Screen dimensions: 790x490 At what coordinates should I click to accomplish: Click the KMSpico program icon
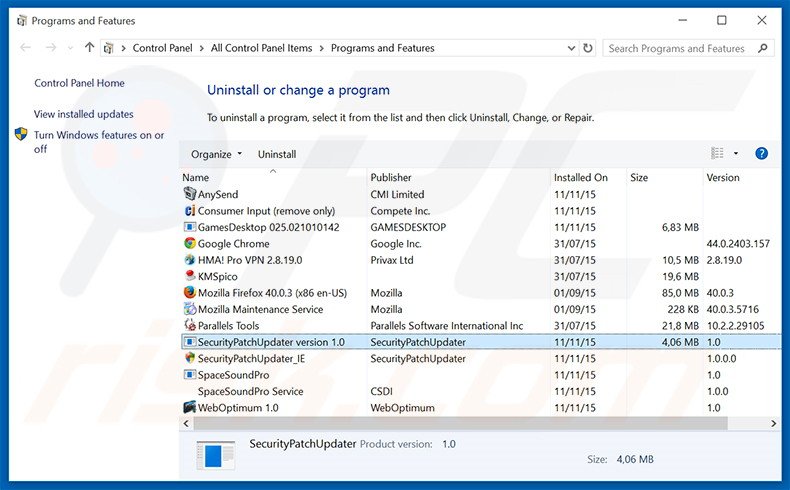tap(189, 276)
